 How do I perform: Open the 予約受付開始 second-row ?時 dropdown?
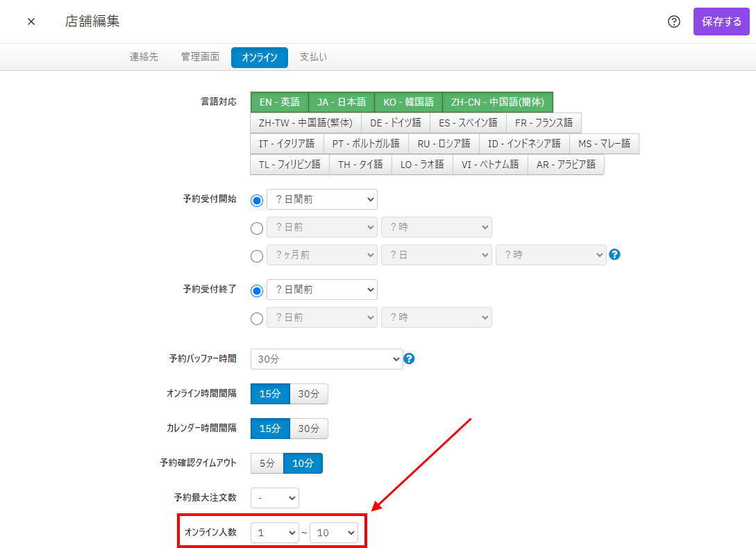point(437,227)
